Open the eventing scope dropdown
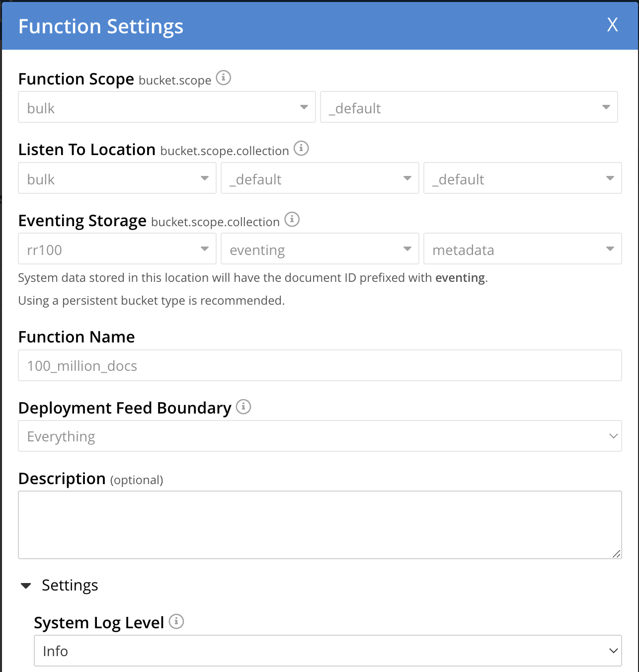Image resolution: width=639 pixels, height=672 pixels. tap(319, 249)
